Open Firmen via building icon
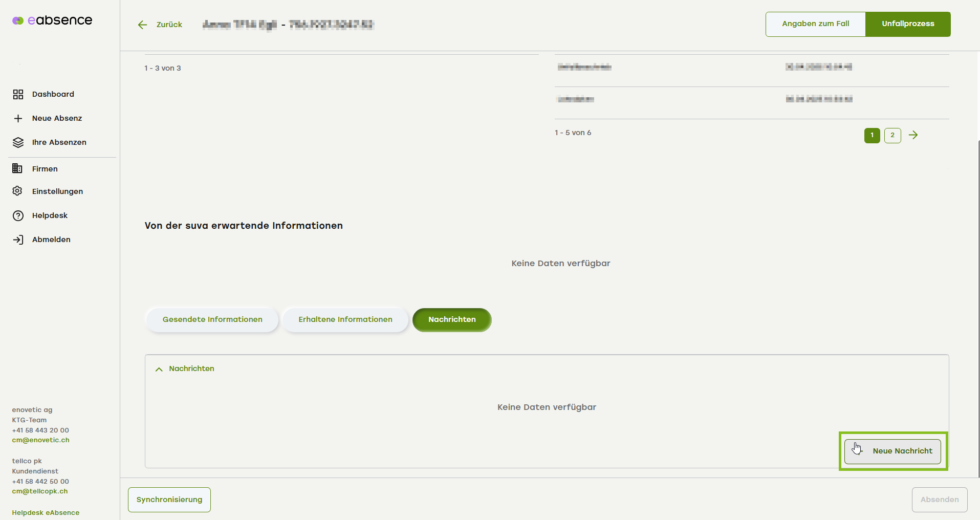This screenshot has height=520, width=980. point(17,168)
